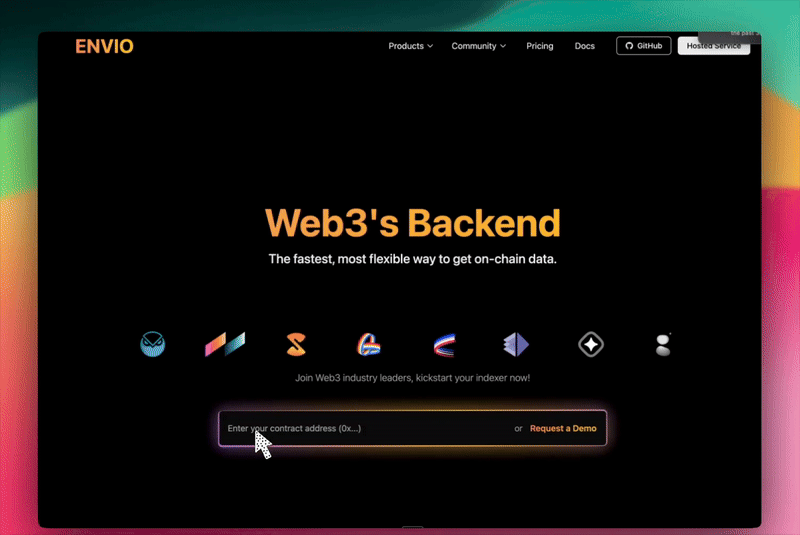800x535 pixels.
Task: Click the orange S-shaped logo
Action: [x=297, y=345]
